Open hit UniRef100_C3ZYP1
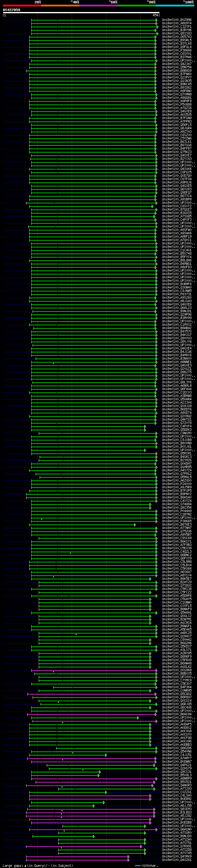 (177, 26)
